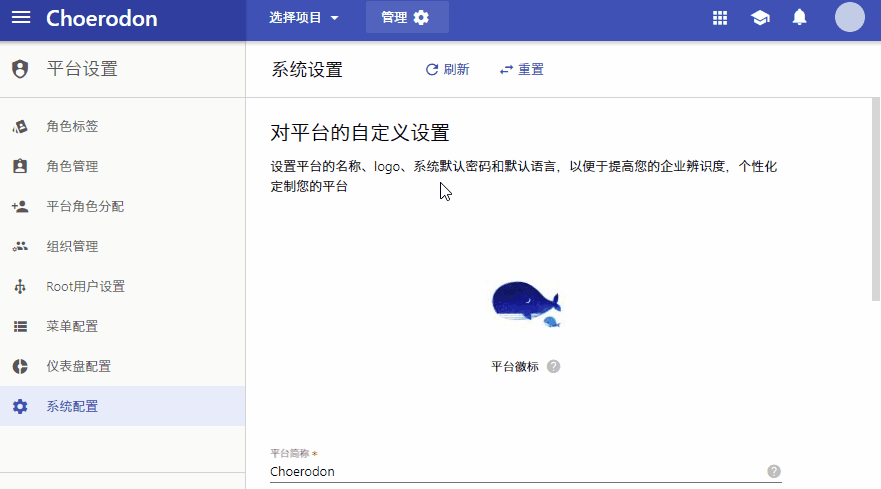Open the notifications bell
881x489 pixels.
click(800, 17)
